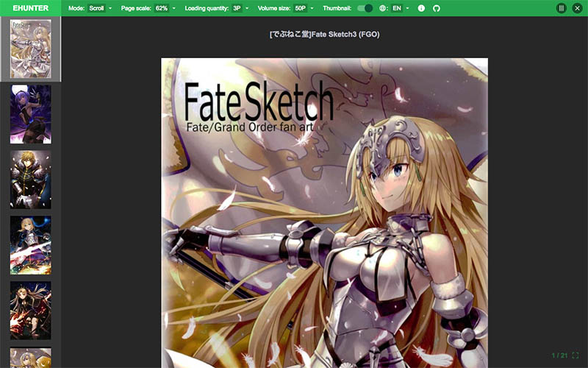The height and width of the screenshot is (368, 588).
Task: Click the globe language icon
Action: point(382,8)
